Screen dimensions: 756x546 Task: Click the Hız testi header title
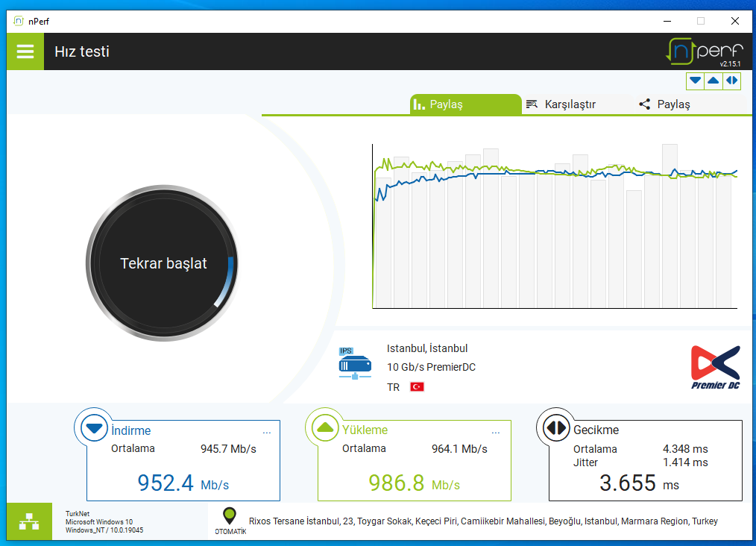click(82, 51)
